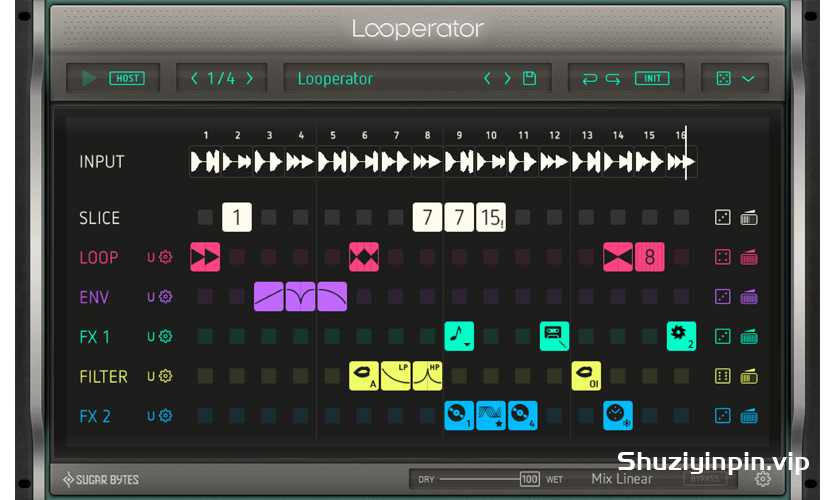835x500 pixels.
Task: Start playback with the play button
Action: (89, 78)
